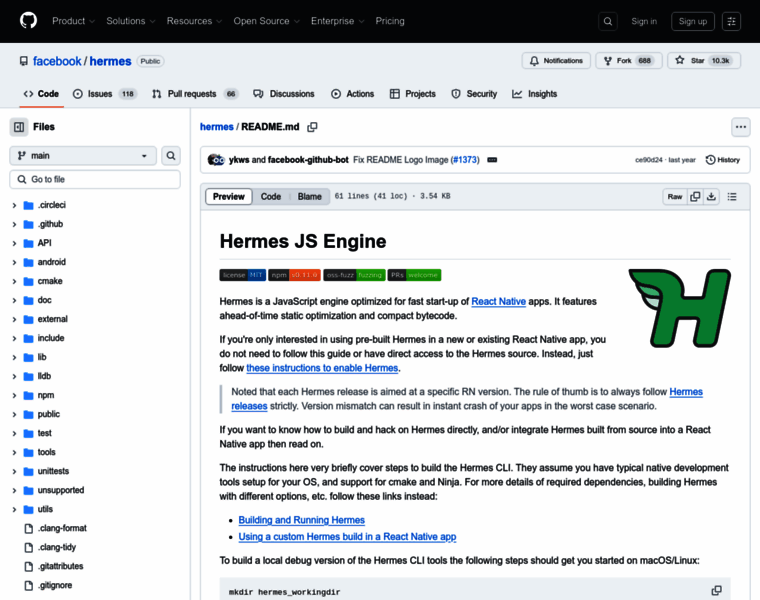The width and height of the screenshot is (760, 600).
Task: Open the search magnifier in header
Action: (608, 21)
